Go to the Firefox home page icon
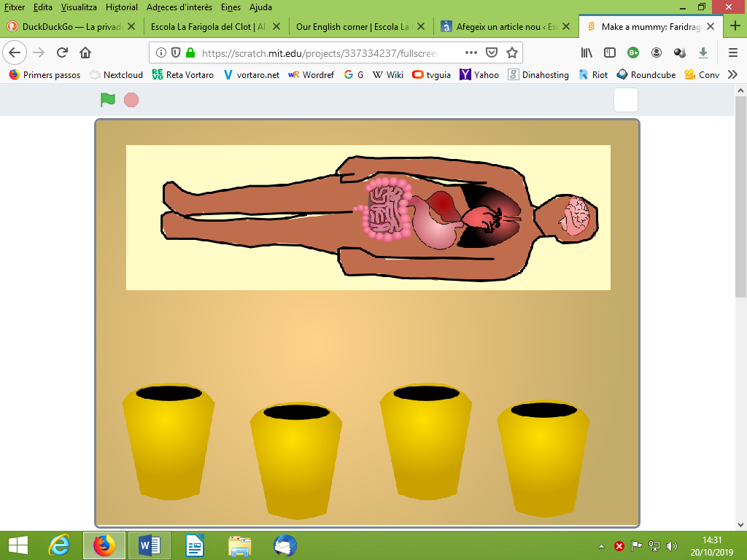Screen dimensions: 747x560 [85, 52]
